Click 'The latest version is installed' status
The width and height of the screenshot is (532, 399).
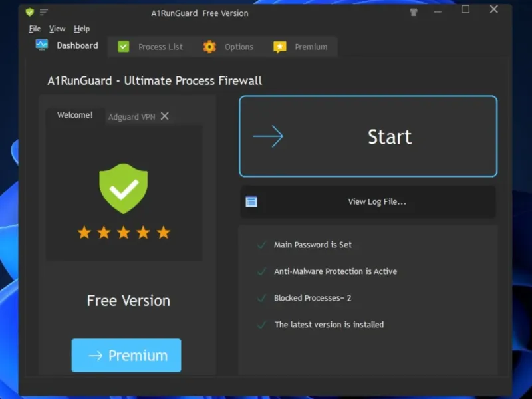329,325
